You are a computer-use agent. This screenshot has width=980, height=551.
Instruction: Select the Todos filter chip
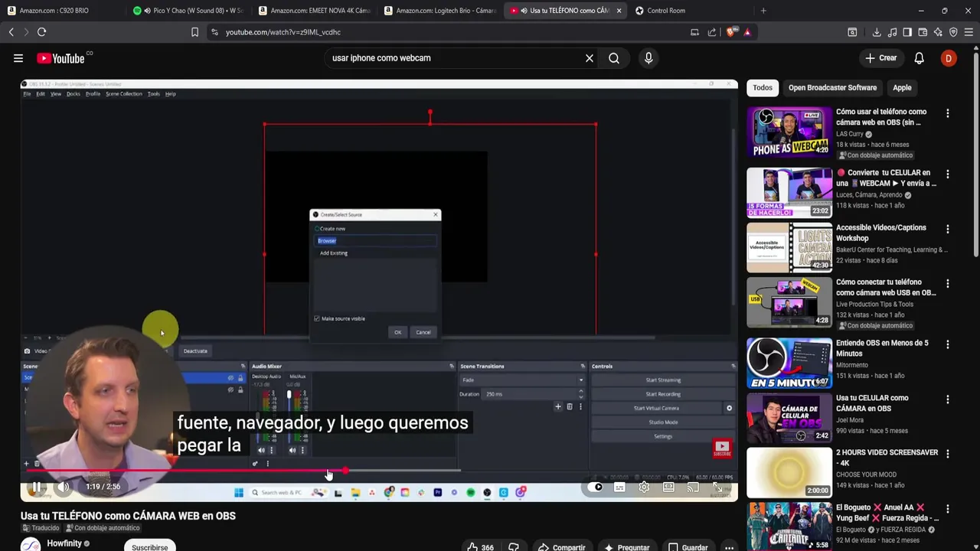pyautogui.click(x=763, y=88)
